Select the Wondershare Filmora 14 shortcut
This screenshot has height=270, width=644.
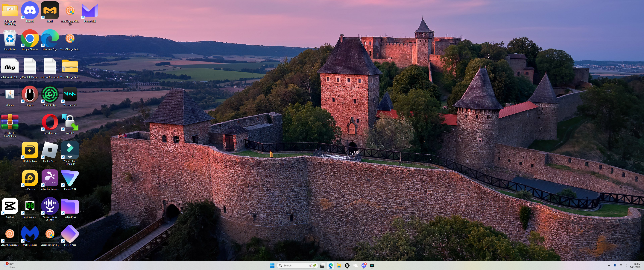coord(70,150)
